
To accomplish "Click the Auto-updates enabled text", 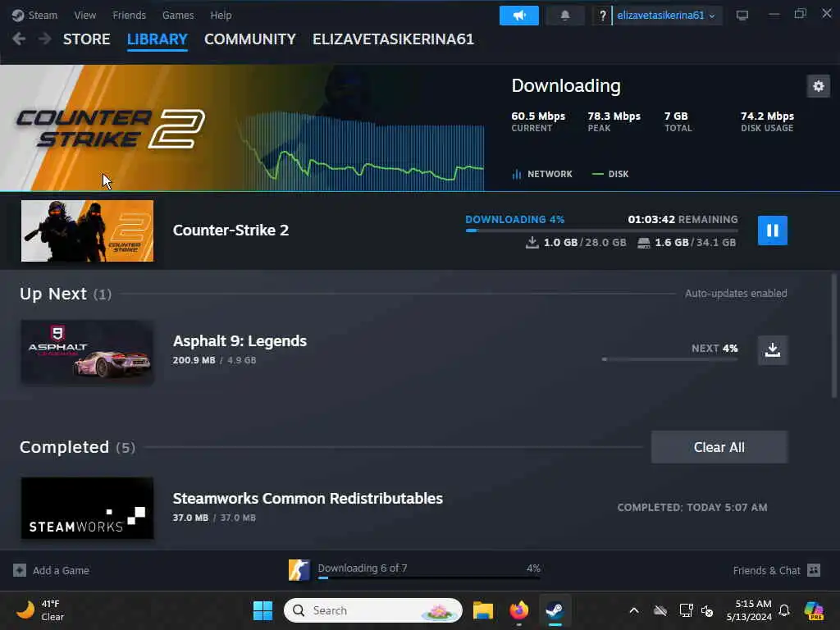I will pos(736,293).
